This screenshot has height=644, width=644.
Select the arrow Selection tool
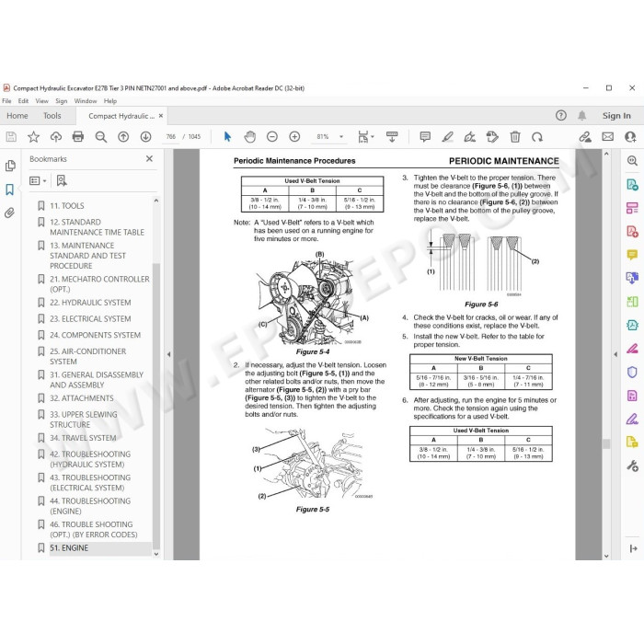pos(227,137)
